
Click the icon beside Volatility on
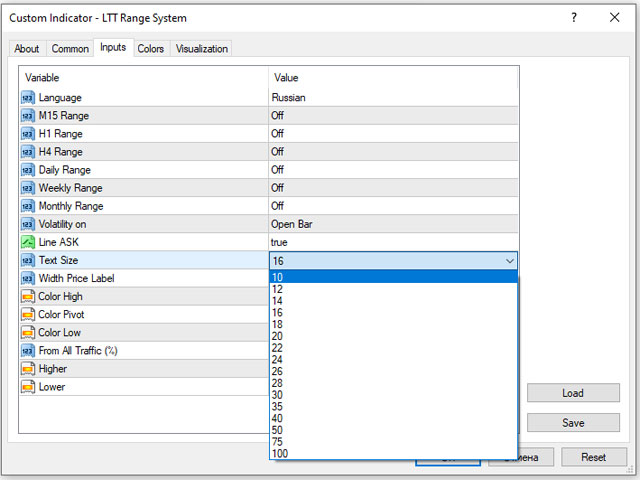click(x=28, y=224)
